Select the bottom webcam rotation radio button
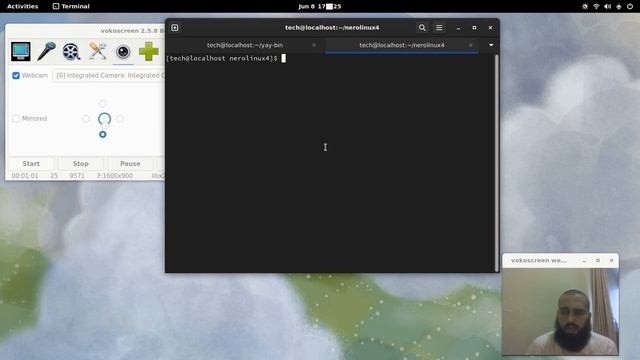The width and height of the screenshot is (640, 360). [103, 134]
